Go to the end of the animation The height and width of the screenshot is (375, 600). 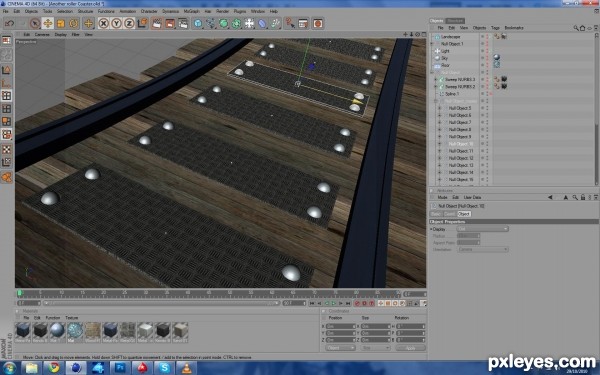click(x=348, y=303)
